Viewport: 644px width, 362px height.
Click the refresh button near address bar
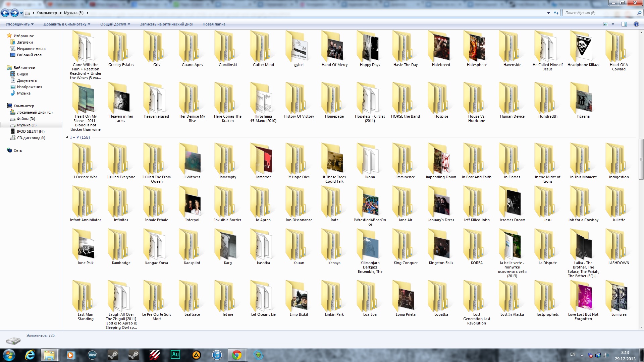click(556, 13)
